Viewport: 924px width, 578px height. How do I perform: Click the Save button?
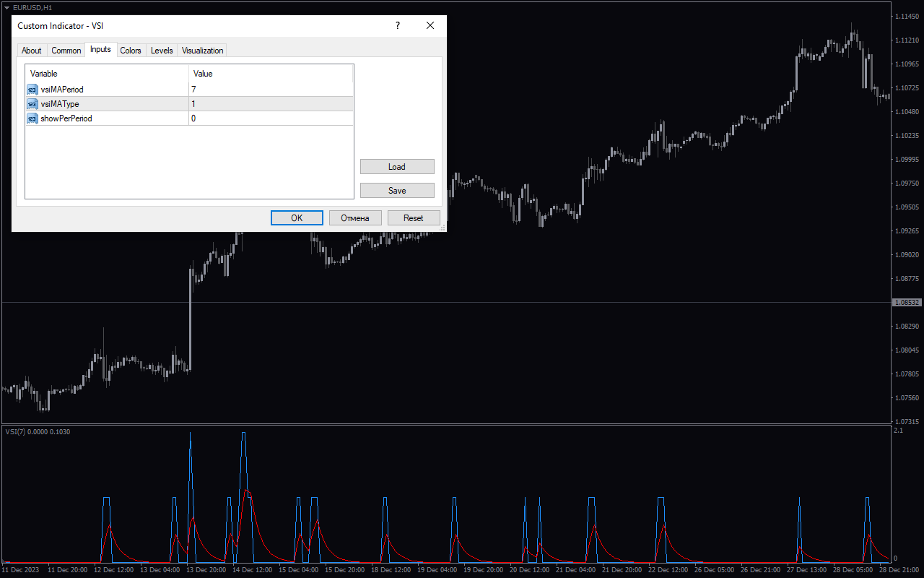click(397, 191)
